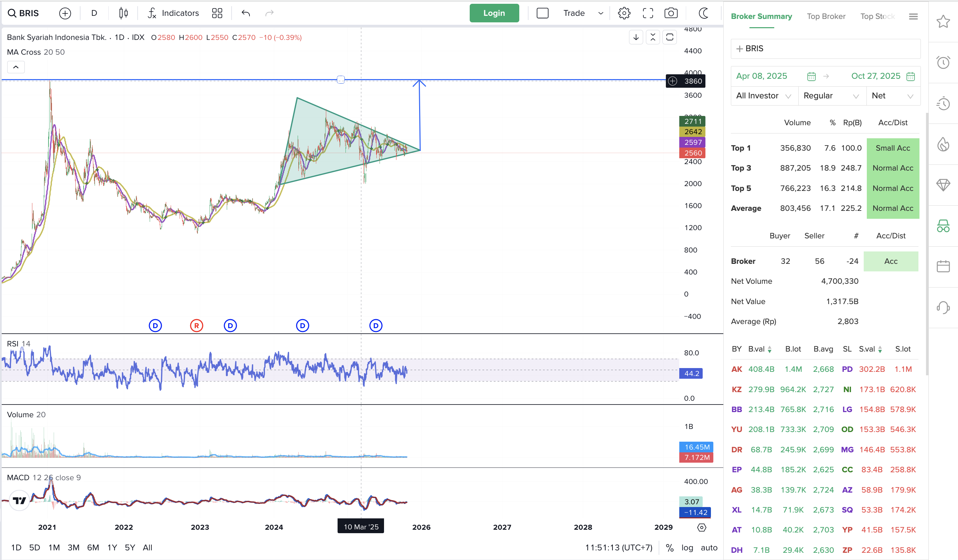The image size is (958, 560).
Task: Toggle log scale on the price axis
Action: point(687,548)
